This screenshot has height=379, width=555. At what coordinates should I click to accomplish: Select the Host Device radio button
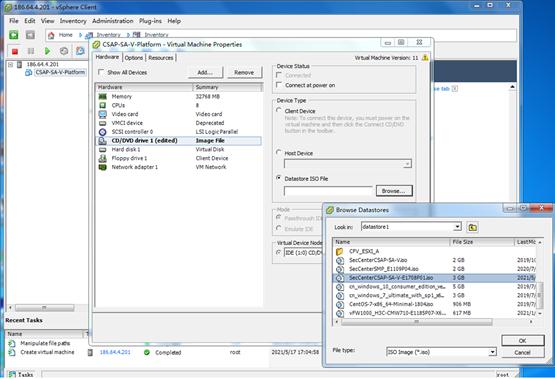click(279, 153)
